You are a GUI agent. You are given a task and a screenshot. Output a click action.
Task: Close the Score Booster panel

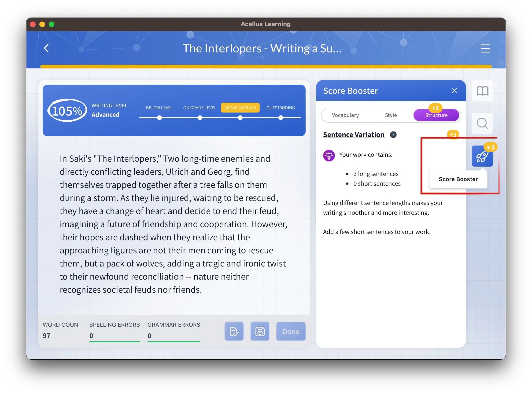454,91
